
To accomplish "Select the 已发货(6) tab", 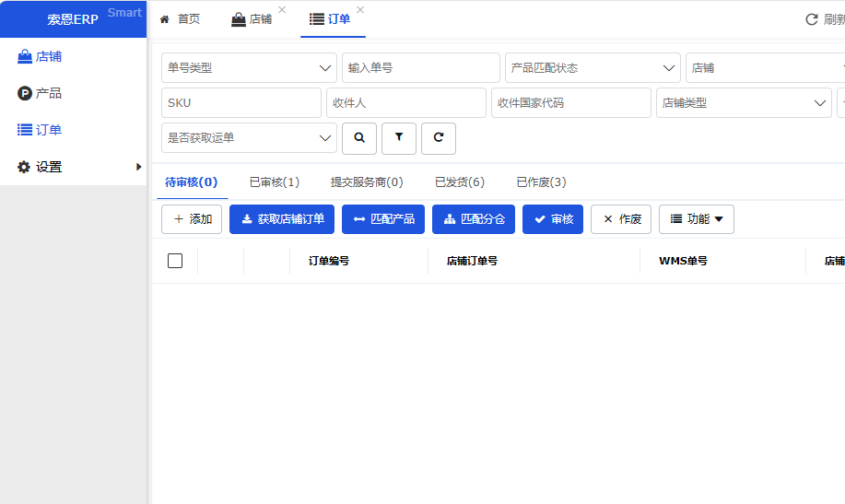I will (x=460, y=182).
